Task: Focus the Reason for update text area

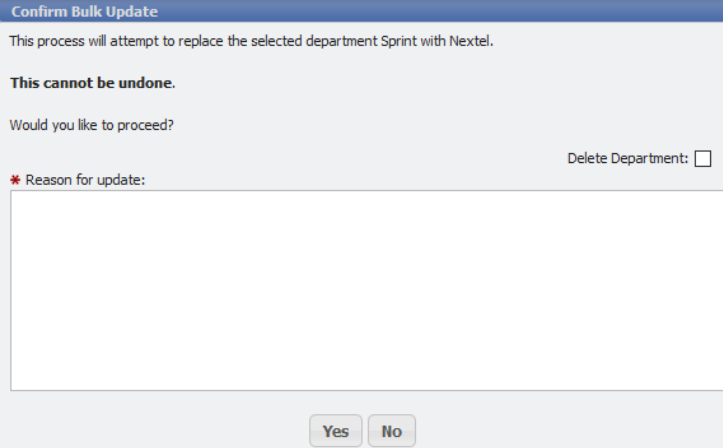Action: (x=365, y=290)
